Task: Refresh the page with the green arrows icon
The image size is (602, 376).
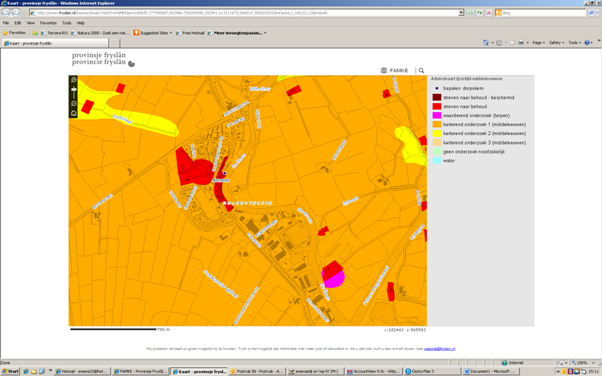Action: coord(480,13)
